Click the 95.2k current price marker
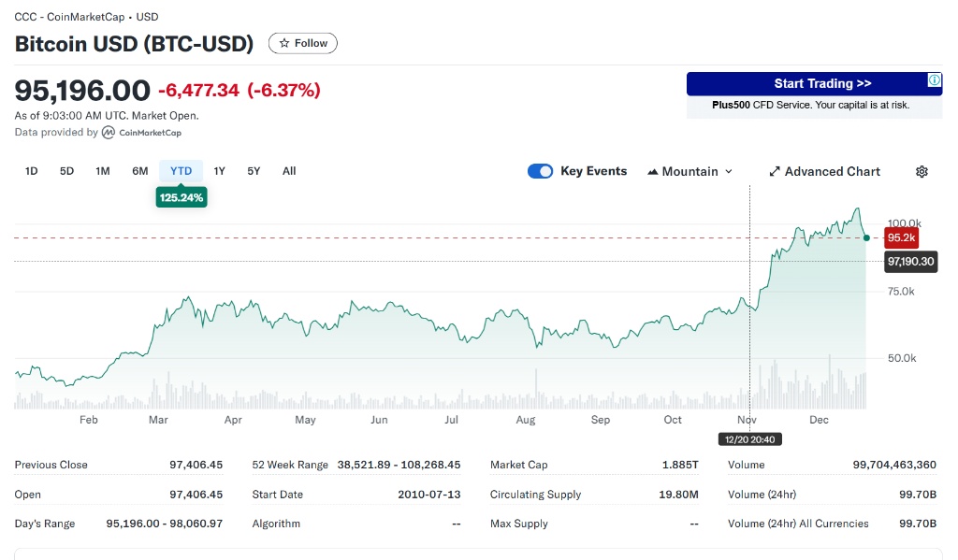 (x=901, y=237)
